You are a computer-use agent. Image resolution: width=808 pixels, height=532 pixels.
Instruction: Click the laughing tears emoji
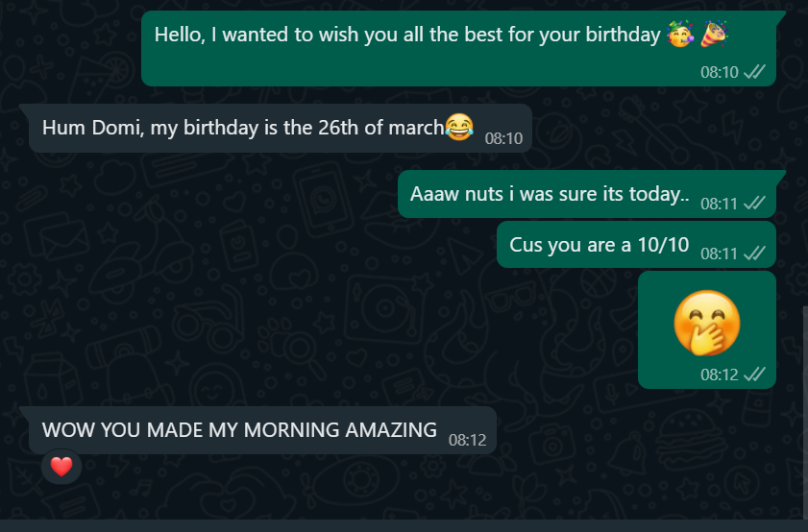460,127
